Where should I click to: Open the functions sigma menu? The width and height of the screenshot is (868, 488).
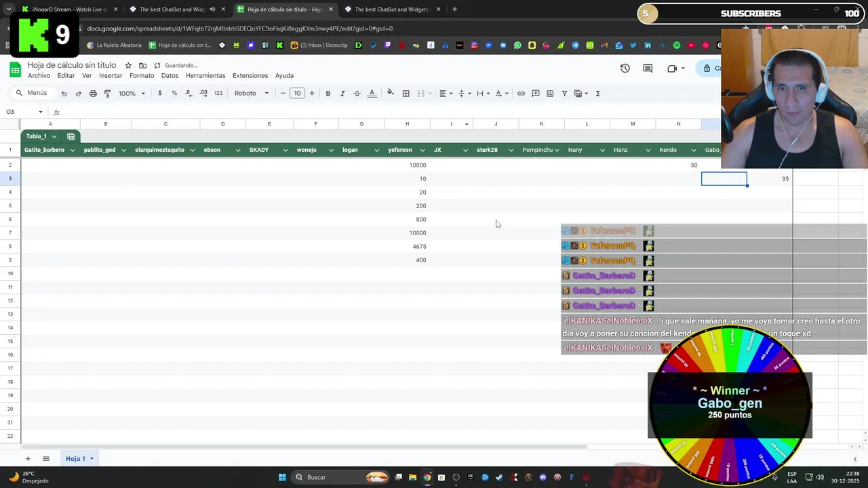[x=597, y=94]
